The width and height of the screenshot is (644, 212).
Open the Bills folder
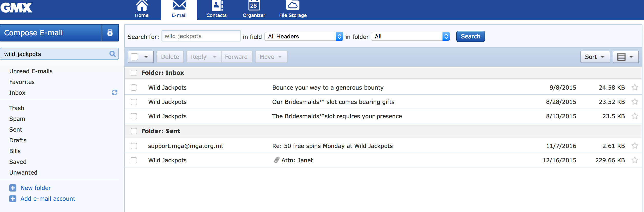[x=15, y=151]
